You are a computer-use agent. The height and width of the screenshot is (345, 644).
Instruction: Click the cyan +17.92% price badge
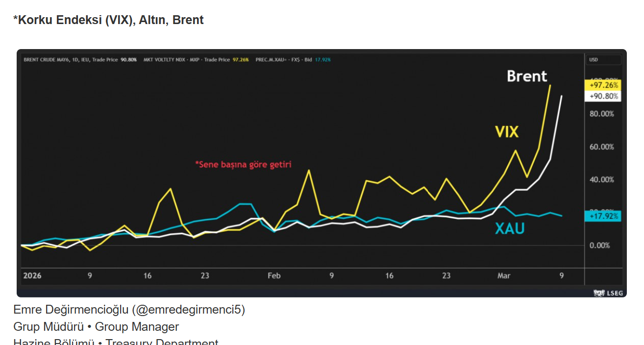click(x=602, y=216)
